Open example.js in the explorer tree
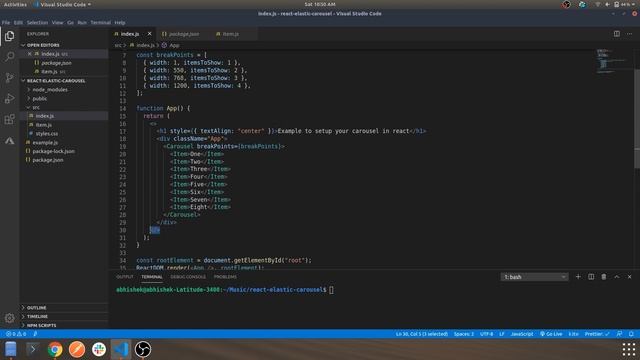This screenshot has height=360, width=640. click(x=45, y=143)
